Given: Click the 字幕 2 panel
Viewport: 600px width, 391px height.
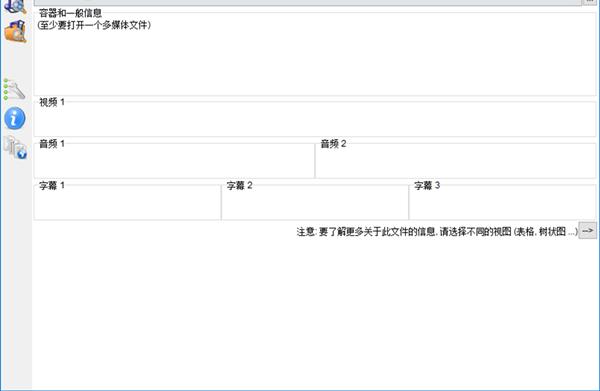Looking at the screenshot, I should point(315,202).
